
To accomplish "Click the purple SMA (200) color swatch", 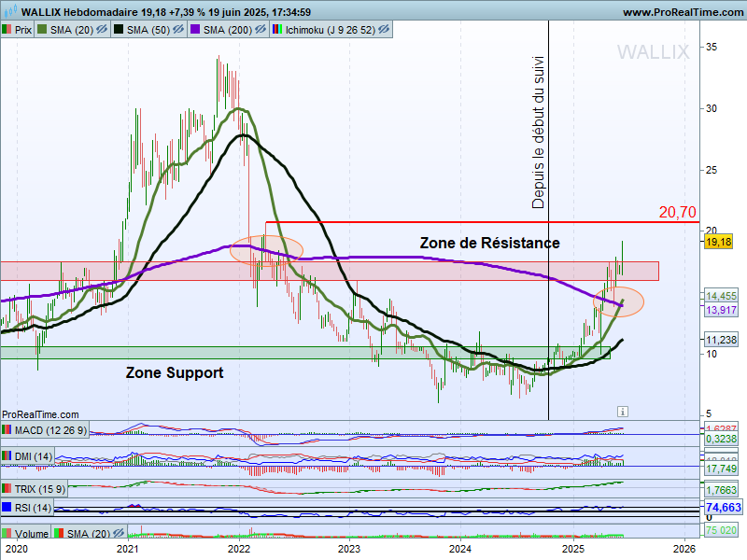I will click(x=195, y=30).
